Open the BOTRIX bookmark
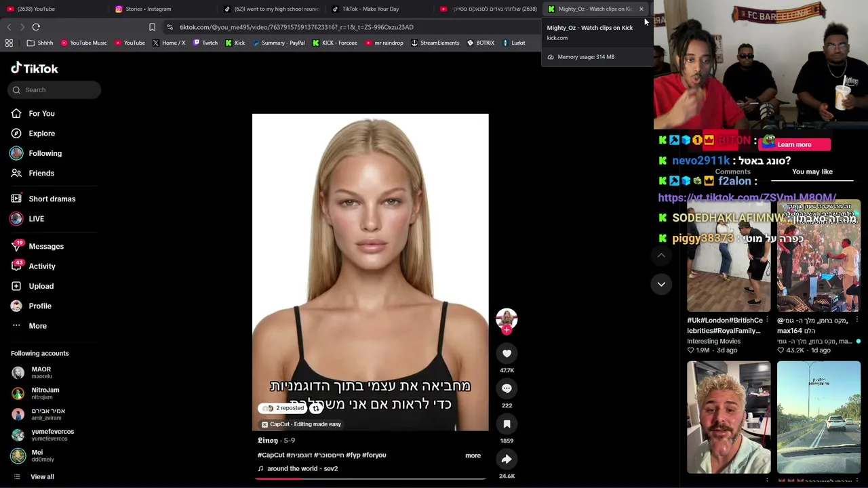The height and width of the screenshot is (488, 868). coord(480,43)
